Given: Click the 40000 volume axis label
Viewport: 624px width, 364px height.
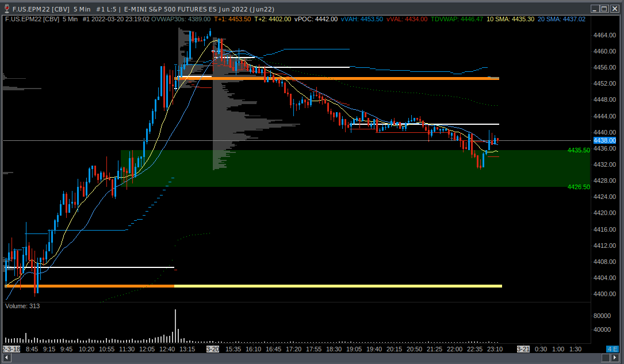Looking at the screenshot, I should 602,329.
